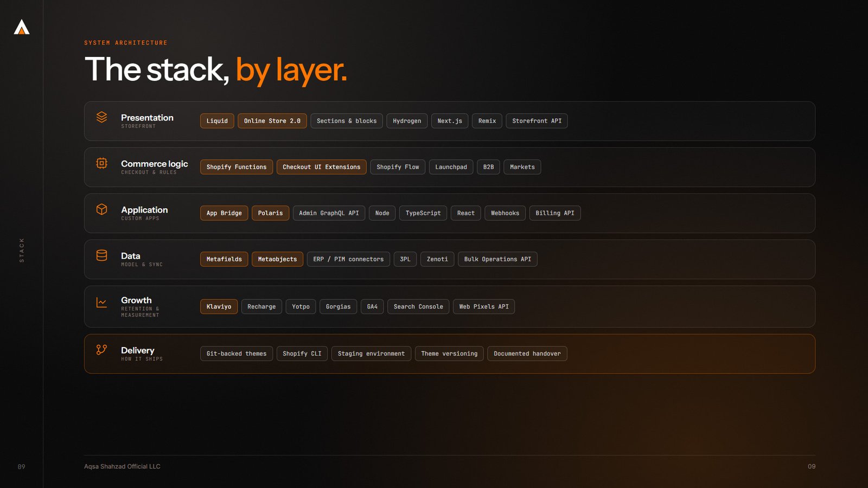Click the Yotpo tag
Screen dimensions: 868x488
301,307
